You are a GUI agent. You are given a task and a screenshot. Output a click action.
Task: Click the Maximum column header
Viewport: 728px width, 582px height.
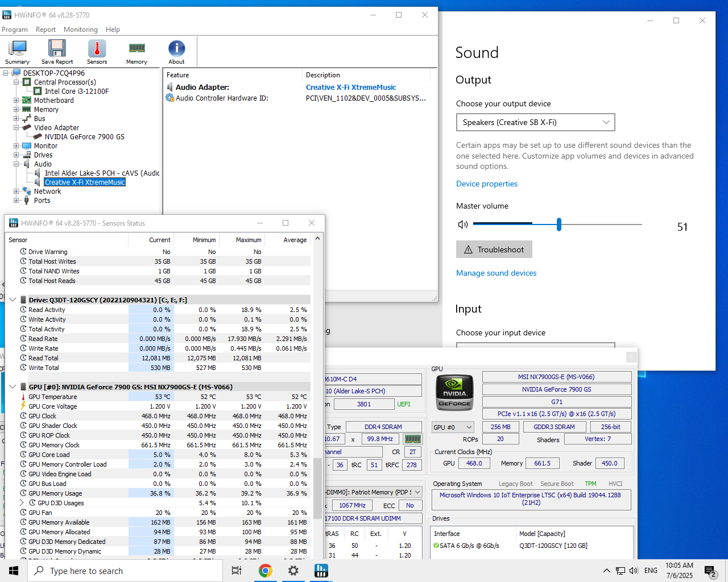(242, 240)
